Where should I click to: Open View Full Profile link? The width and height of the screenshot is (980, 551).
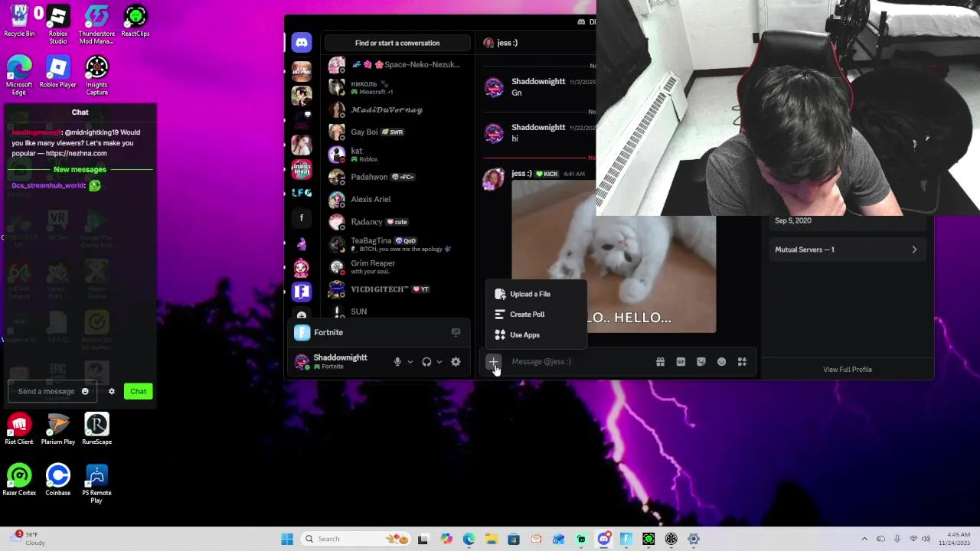pos(848,370)
